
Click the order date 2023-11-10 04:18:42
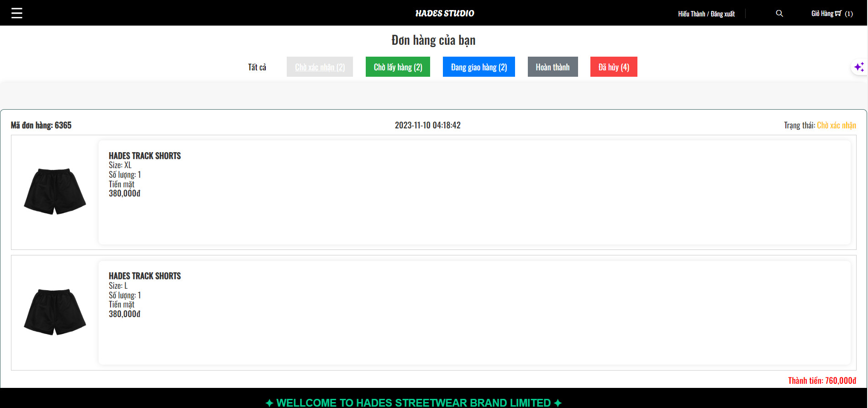[428, 125]
